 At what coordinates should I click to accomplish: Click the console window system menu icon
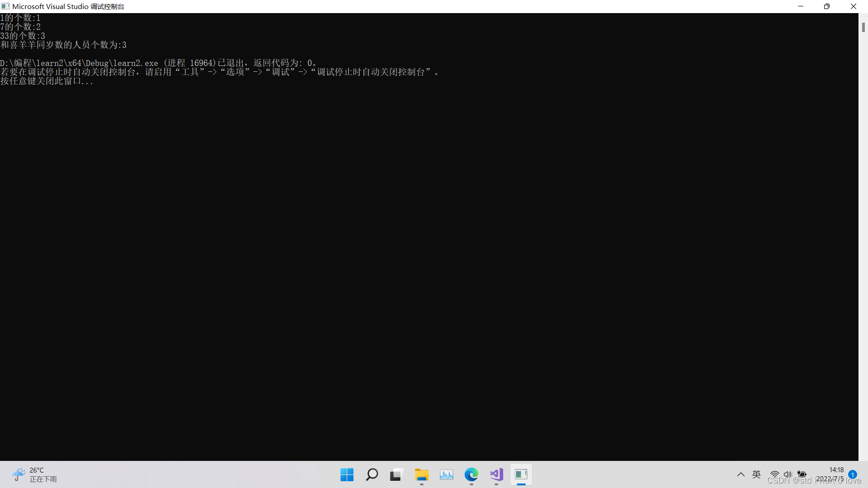click(x=5, y=6)
